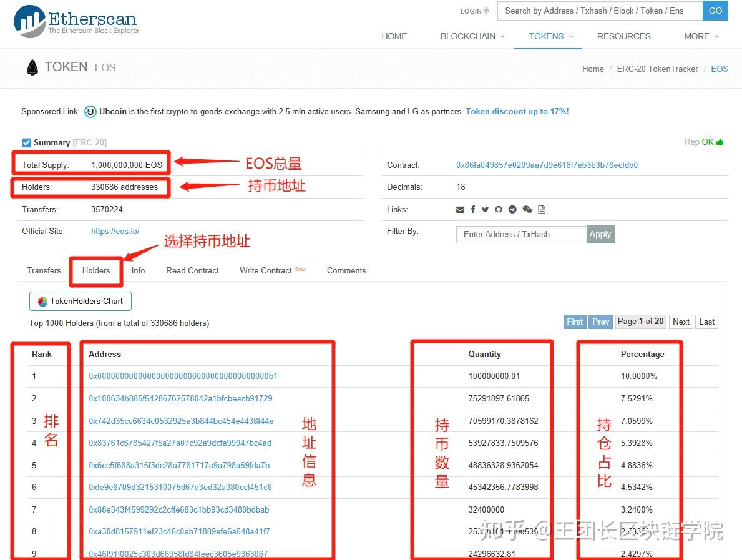Click the EOS breadcrumb link
The height and width of the screenshot is (560, 742).
click(720, 69)
